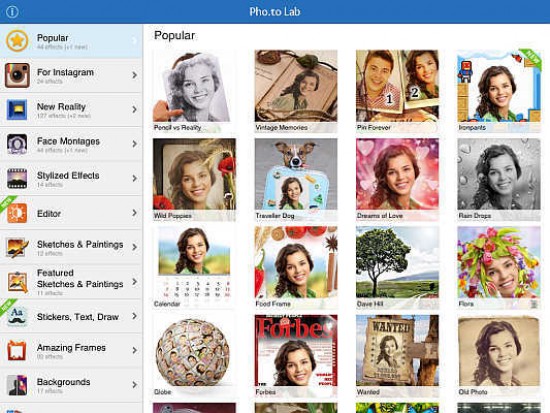Expand Sketches & Paintings chevron
The width and height of the screenshot is (550, 413).
coord(135,247)
